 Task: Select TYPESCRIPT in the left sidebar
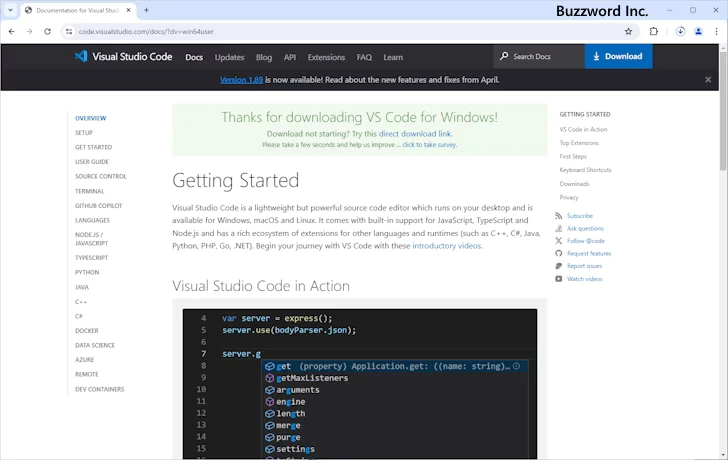(91, 258)
